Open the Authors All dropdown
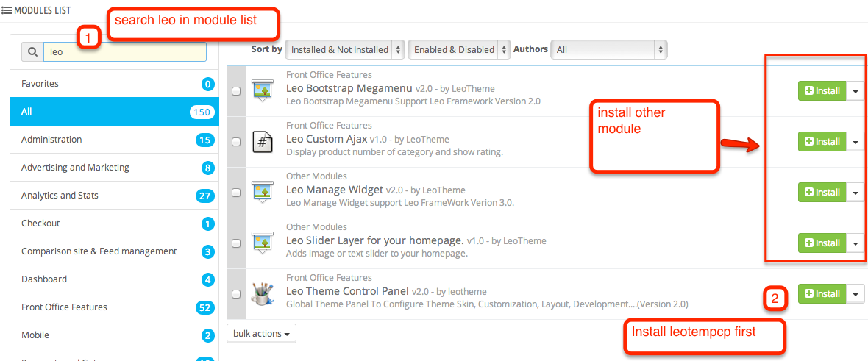Viewport: 868px width, 361px height. tap(609, 49)
